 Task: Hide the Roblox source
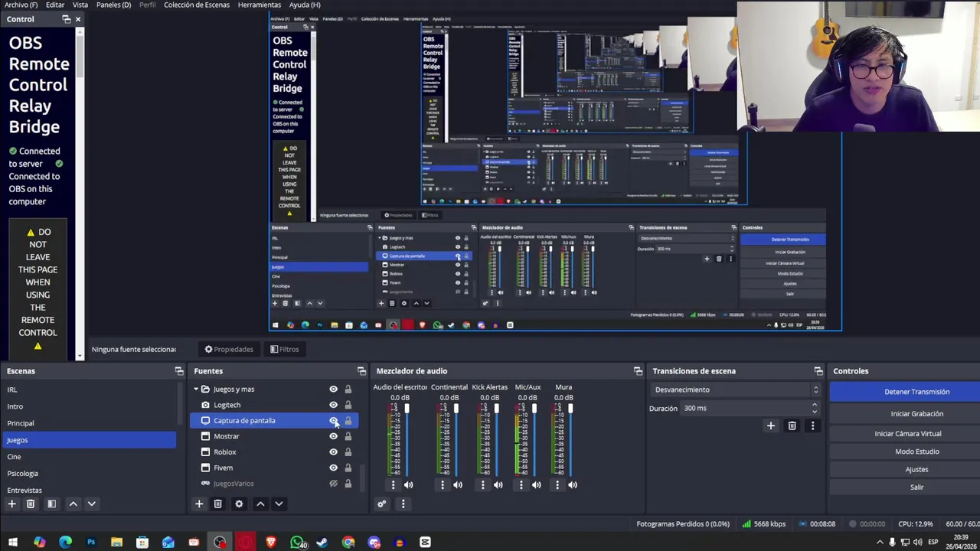click(333, 452)
